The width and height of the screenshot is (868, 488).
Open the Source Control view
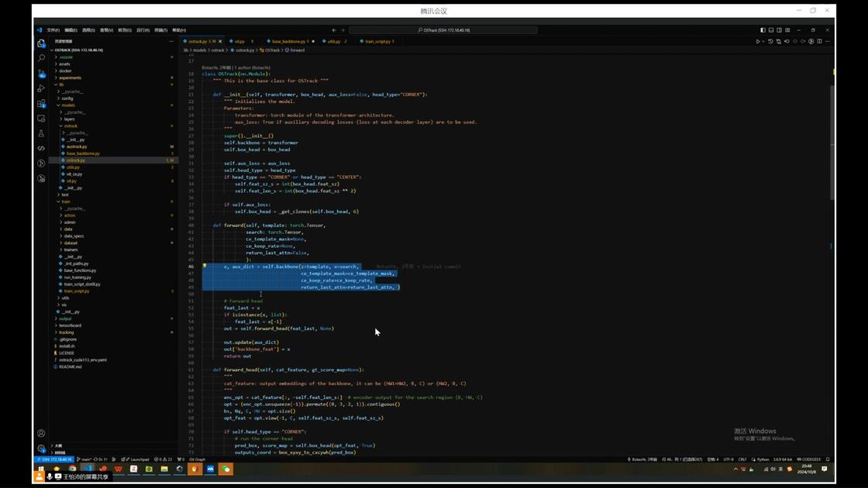41,73
